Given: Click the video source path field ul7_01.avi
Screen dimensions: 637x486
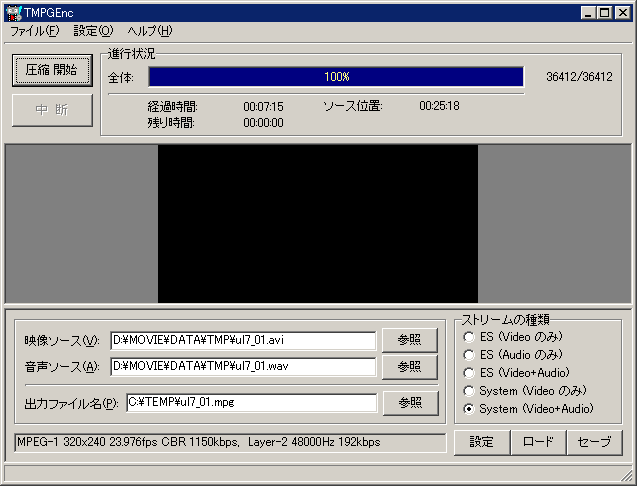Looking at the screenshot, I should 243,340.
